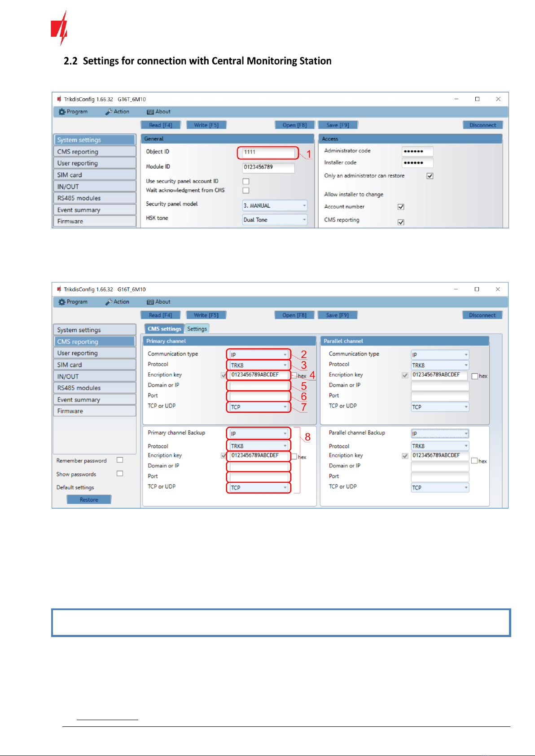This screenshot has height=756, width=535.
Task: Click the Action wrench icon in upper window
Action: click(109, 112)
